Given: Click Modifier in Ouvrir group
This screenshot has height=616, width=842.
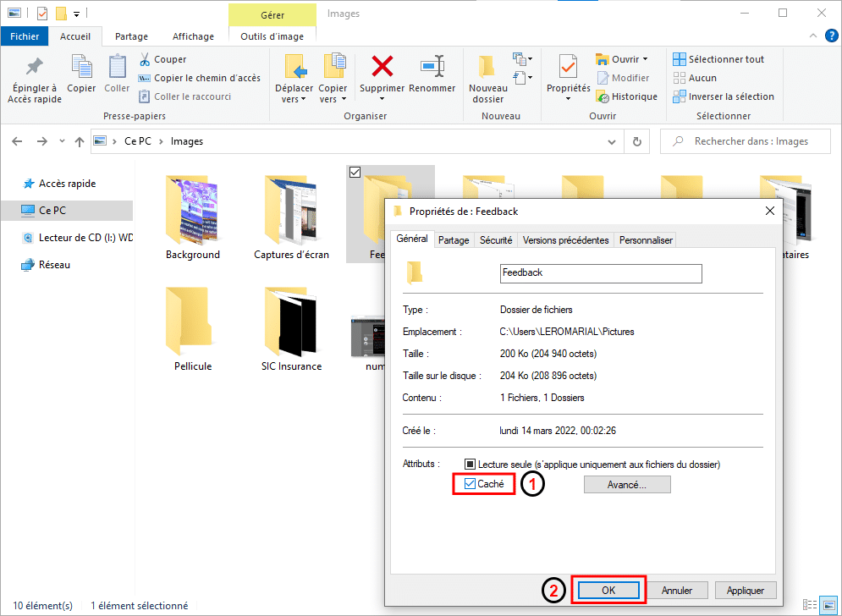Looking at the screenshot, I should [623, 78].
